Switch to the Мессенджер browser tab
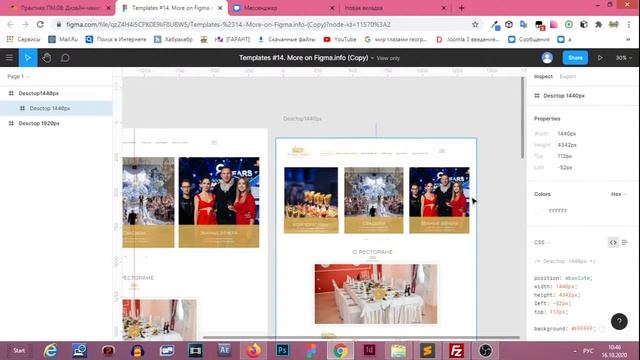The image size is (640, 360). click(x=283, y=8)
